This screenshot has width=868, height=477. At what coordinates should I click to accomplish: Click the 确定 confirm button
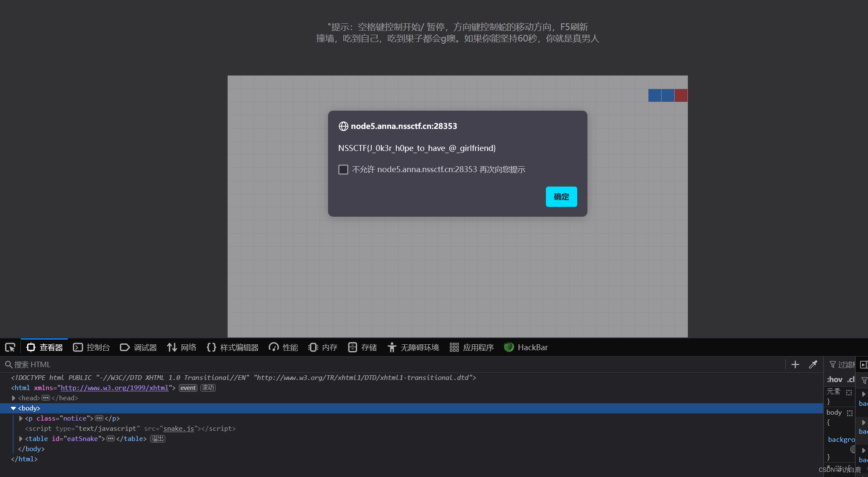click(x=561, y=197)
